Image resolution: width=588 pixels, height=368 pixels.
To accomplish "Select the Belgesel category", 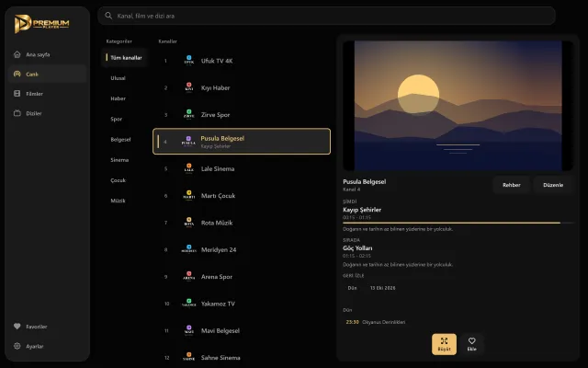I will [x=120, y=139].
